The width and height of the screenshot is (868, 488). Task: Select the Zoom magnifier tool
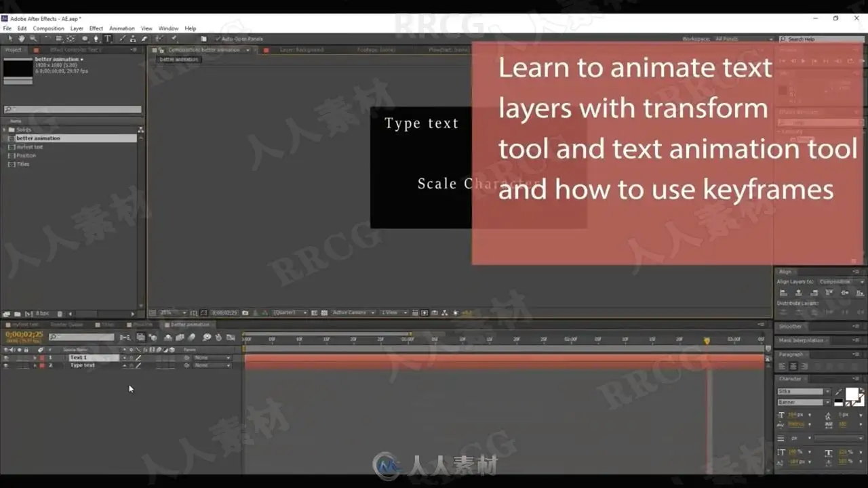[33, 39]
